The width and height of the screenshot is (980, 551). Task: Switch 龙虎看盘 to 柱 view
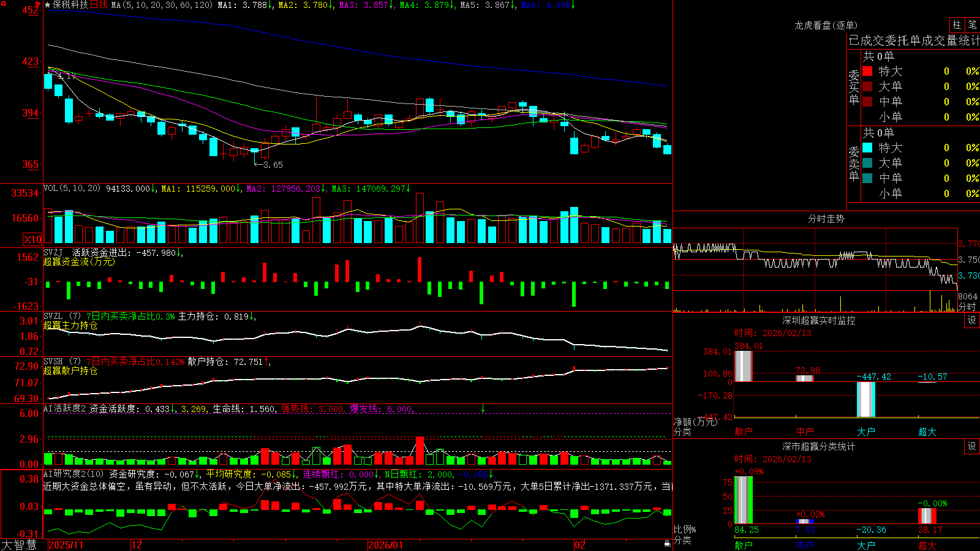(x=957, y=25)
